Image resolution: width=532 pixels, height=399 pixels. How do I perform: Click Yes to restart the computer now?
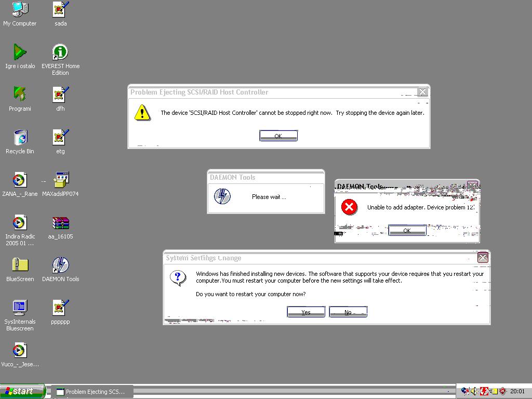point(305,312)
